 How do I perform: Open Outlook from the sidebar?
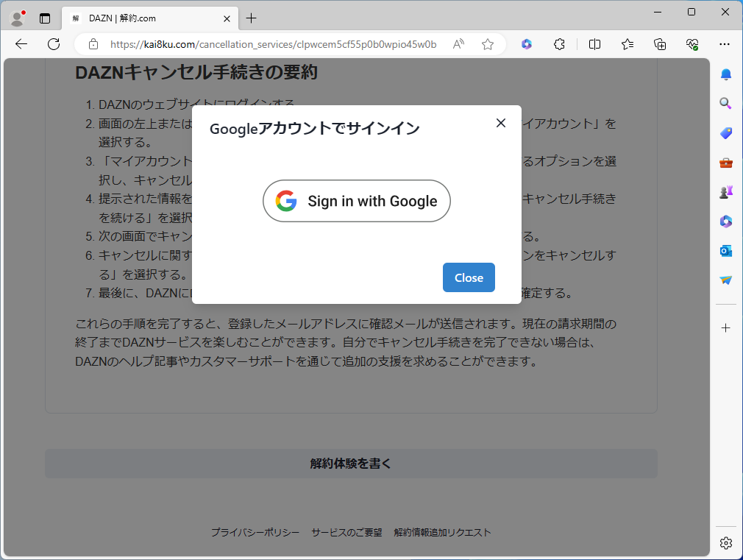click(x=725, y=250)
